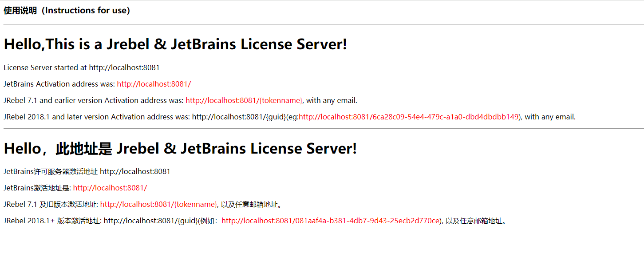Open the 081aaf4a guid example link
The image size is (644, 269).
(x=330, y=221)
